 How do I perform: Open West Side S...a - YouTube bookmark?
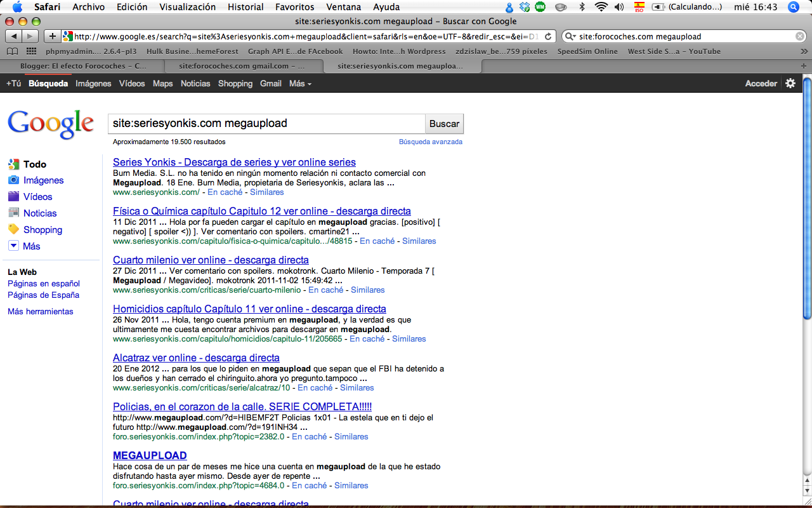click(x=674, y=51)
